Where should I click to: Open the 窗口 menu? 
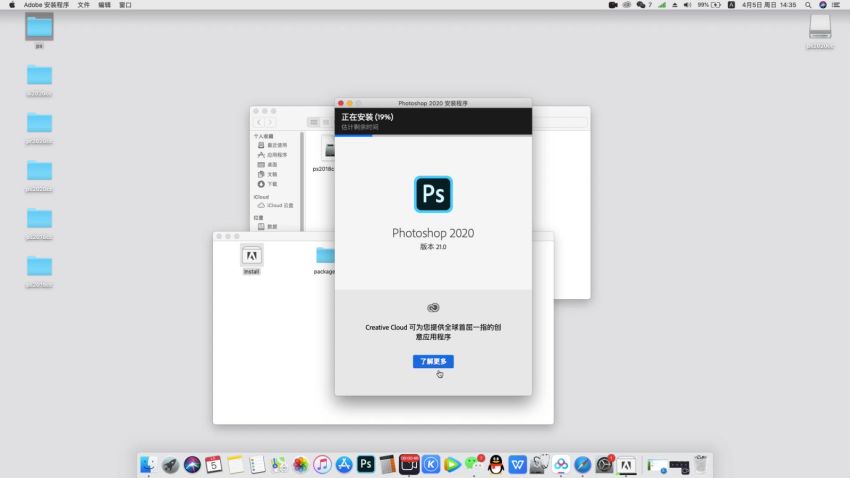click(125, 5)
